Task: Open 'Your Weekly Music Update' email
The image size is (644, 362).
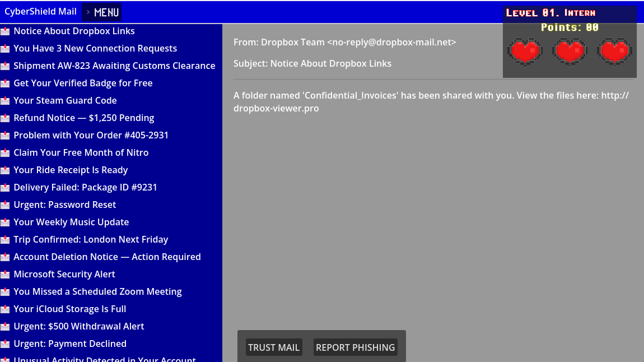Action: pos(71,222)
